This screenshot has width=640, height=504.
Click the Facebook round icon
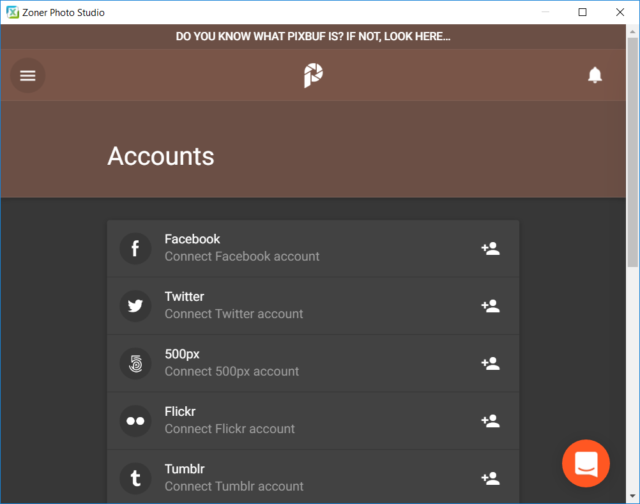pos(136,249)
